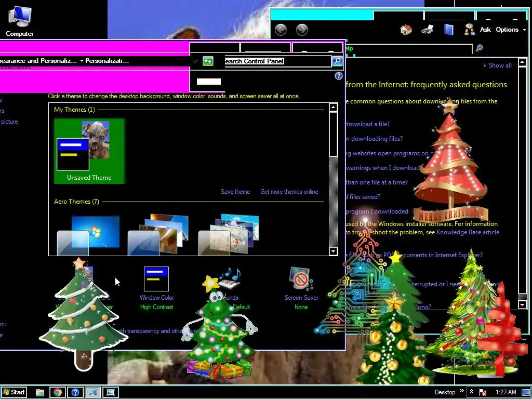This screenshot has width=532, height=399.
Task: Open Personalization help question-mark icon
Action: click(338, 76)
